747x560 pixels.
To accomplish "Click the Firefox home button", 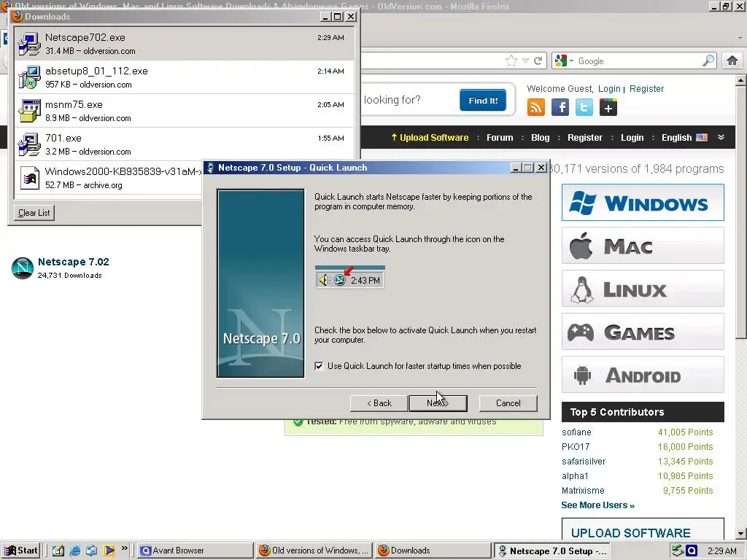I will pyautogui.click(x=732, y=61).
